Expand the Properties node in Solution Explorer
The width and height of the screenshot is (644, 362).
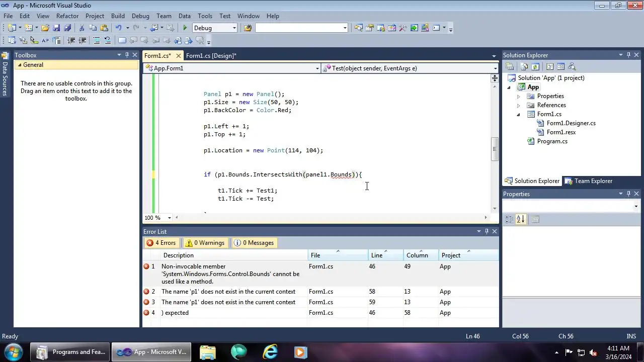click(519, 96)
